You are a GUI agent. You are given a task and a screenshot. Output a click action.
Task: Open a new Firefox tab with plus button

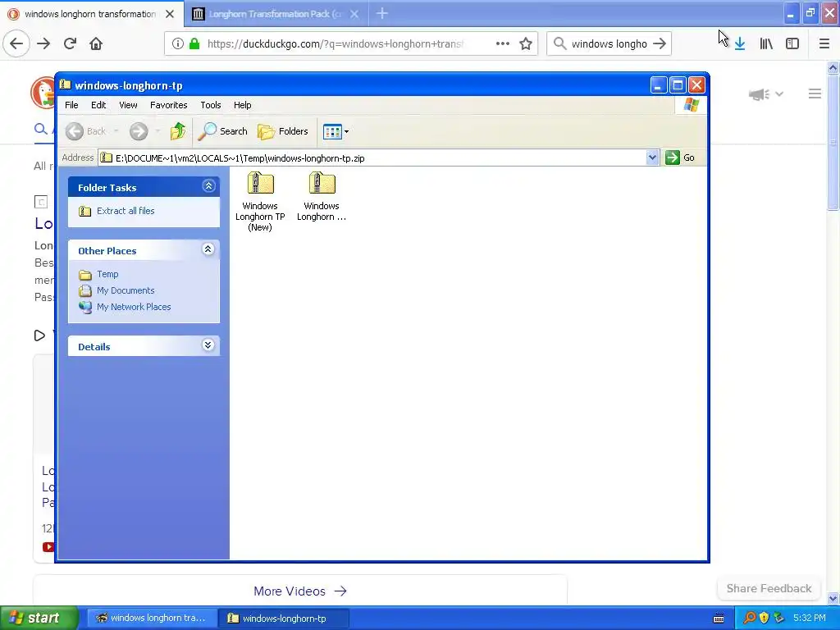coord(382,13)
